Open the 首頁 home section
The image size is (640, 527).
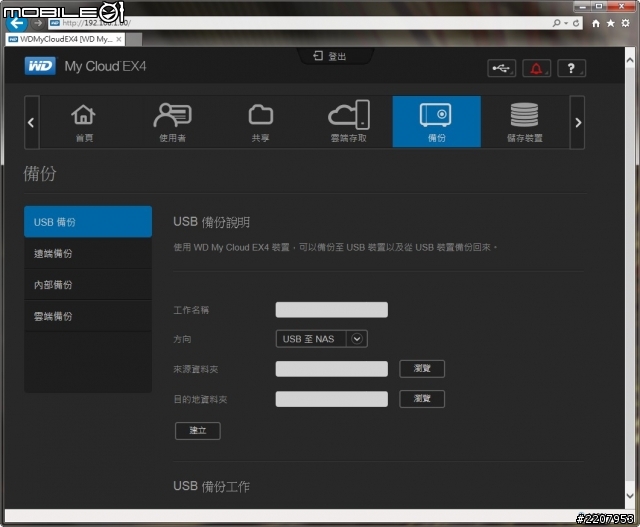[x=84, y=122]
